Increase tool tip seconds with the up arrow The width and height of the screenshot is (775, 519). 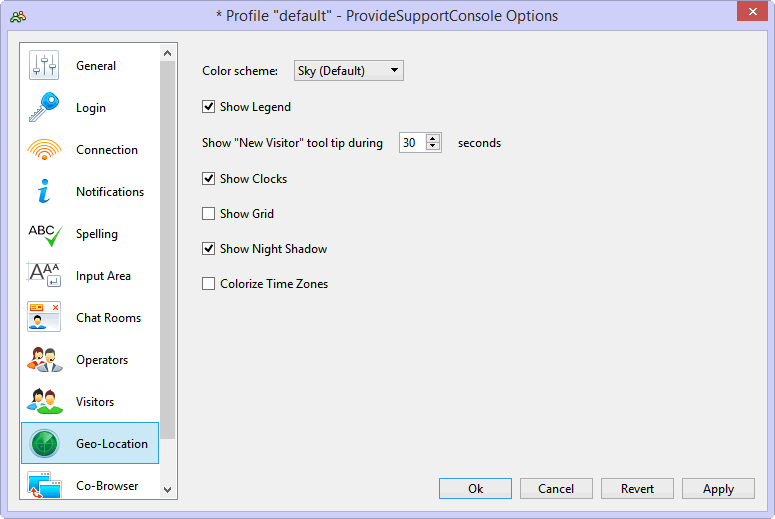(x=433, y=138)
